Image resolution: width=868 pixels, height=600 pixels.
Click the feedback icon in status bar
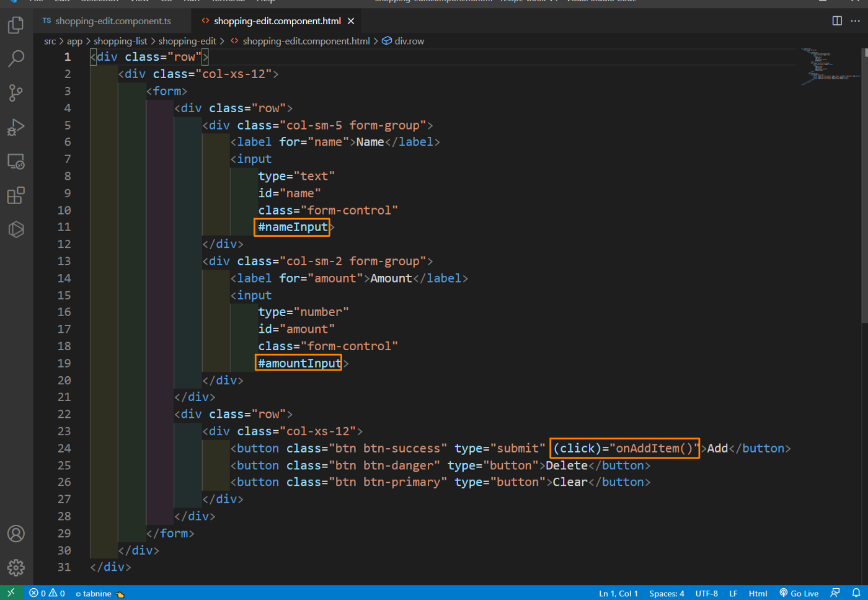(835, 593)
